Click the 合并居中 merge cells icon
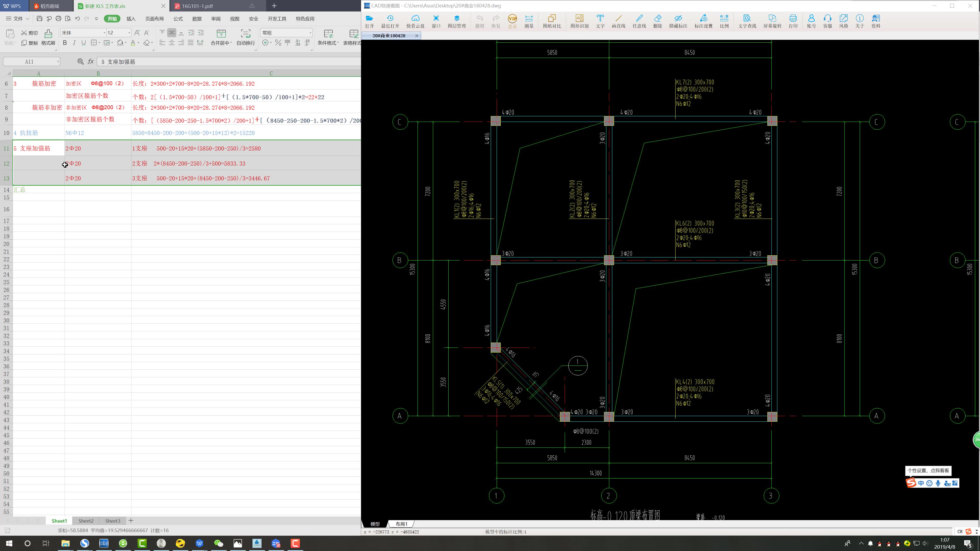The width and height of the screenshot is (980, 551). coord(221,34)
